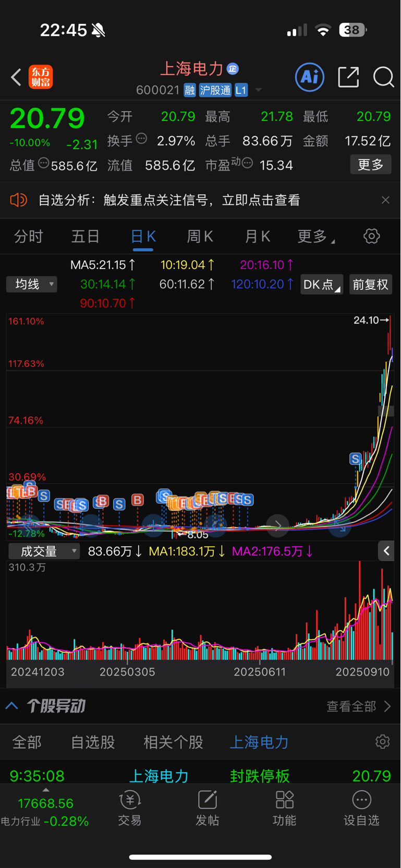The height and width of the screenshot is (868, 401).
Task: Expand the 更多 chart period menu
Action: click(316, 237)
